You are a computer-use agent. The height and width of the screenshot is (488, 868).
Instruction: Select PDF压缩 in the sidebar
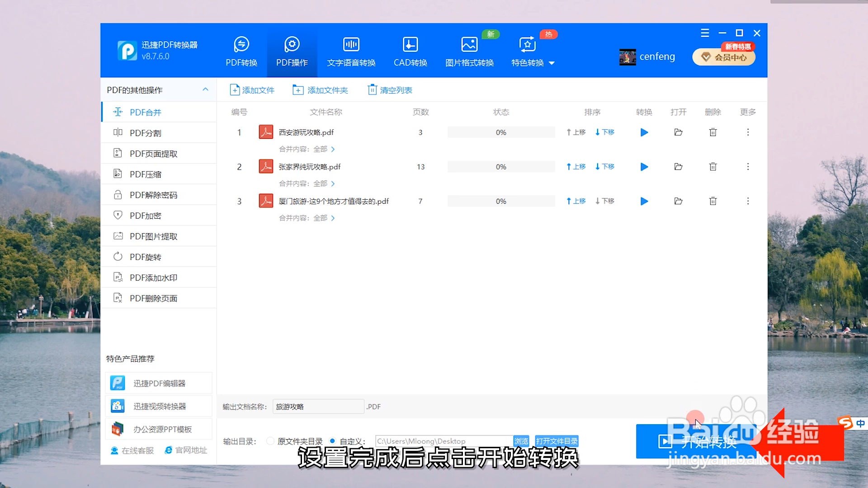click(146, 174)
